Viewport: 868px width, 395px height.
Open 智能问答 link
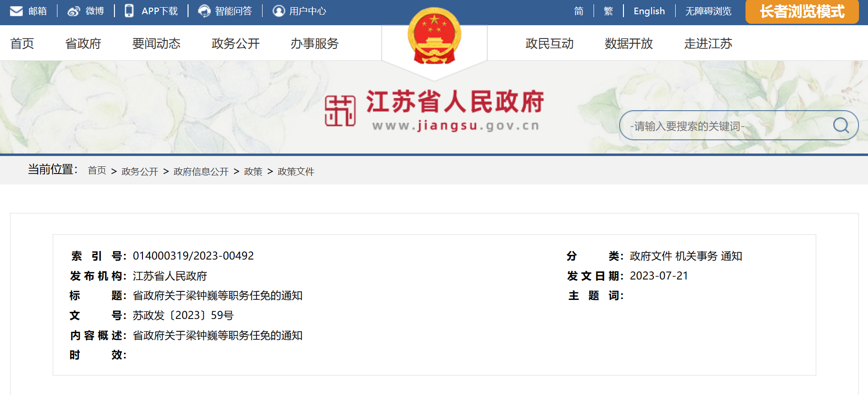click(233, 11)
